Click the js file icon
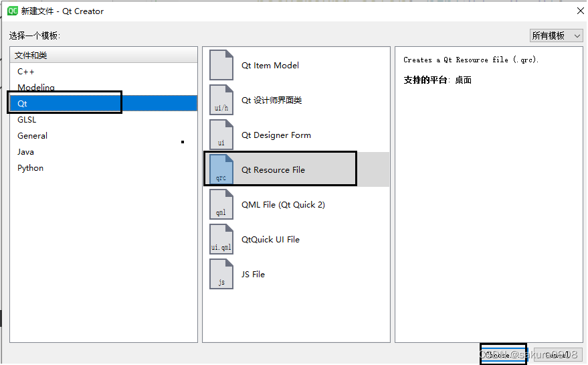The width and height of the screenshot is (588, 365). [221, 274]
